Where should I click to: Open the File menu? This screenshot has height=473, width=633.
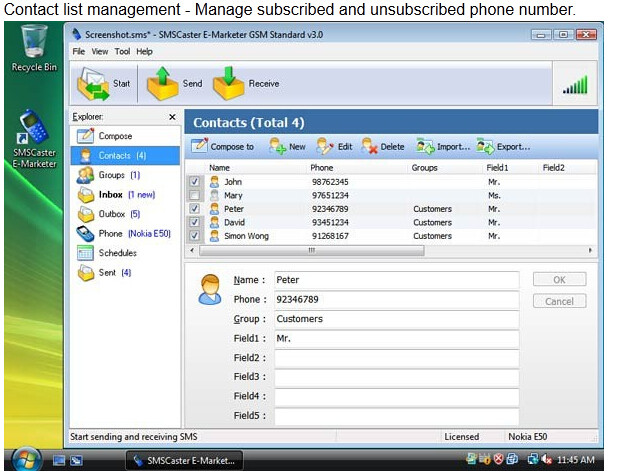[78, 51]
